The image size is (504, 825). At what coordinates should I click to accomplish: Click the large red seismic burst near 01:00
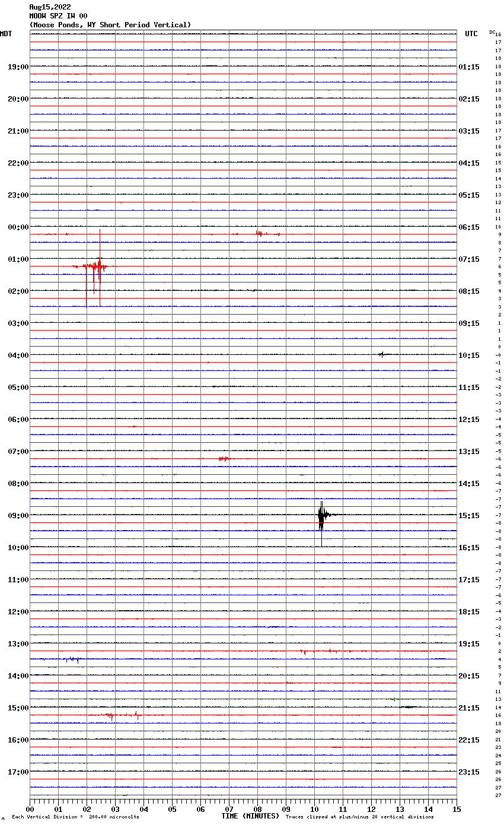pyautogui.click(x=95, y=266)
